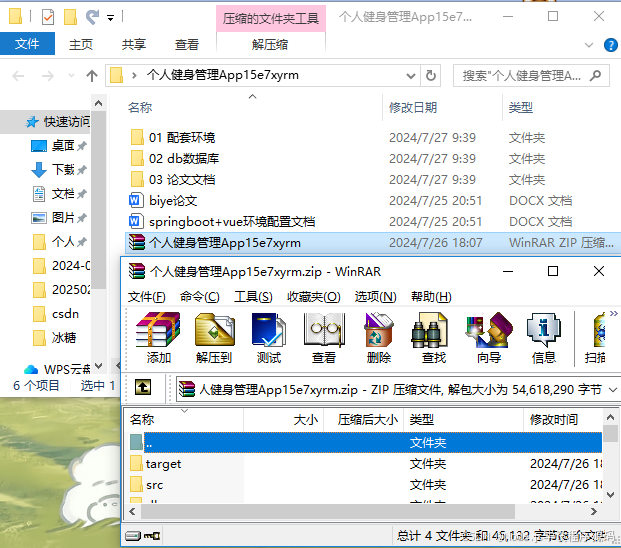Click WinRAR vertical scrollbar down arrow
The height and width of the screenshot is (548, 621).
(x=610, y=495)
